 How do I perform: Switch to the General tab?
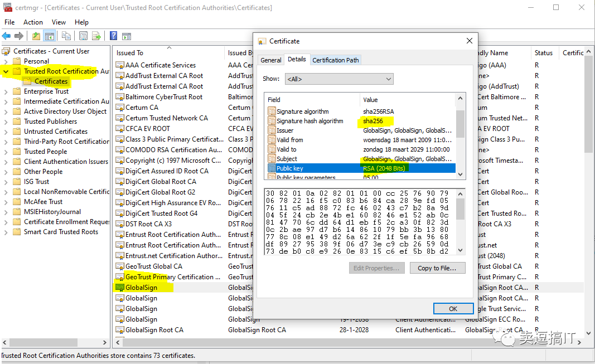(271, 60)
